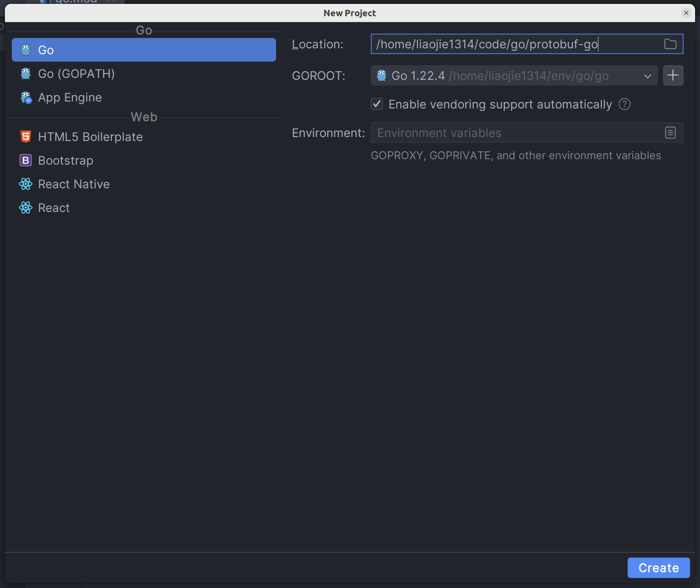Click the Location path input field
The width and height of the screenshot is (700, 588).
[x=527, y=44]
